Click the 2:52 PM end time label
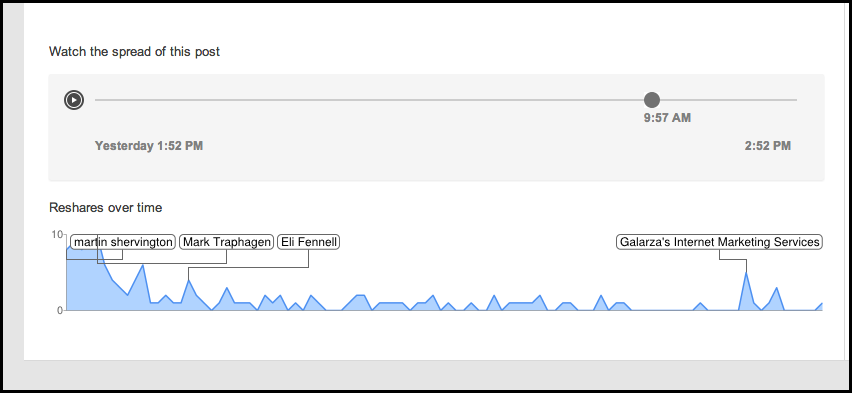Image resolution: width=852 pixels, height=393 pixels. (x=767, y=146)
